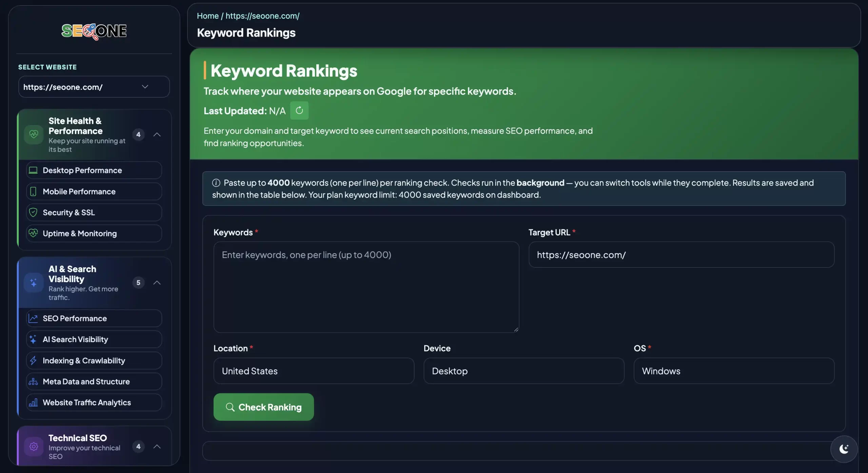Grab the Keywords textarea resize handle
The image size is (868, 473).
(x=516, y=329)
